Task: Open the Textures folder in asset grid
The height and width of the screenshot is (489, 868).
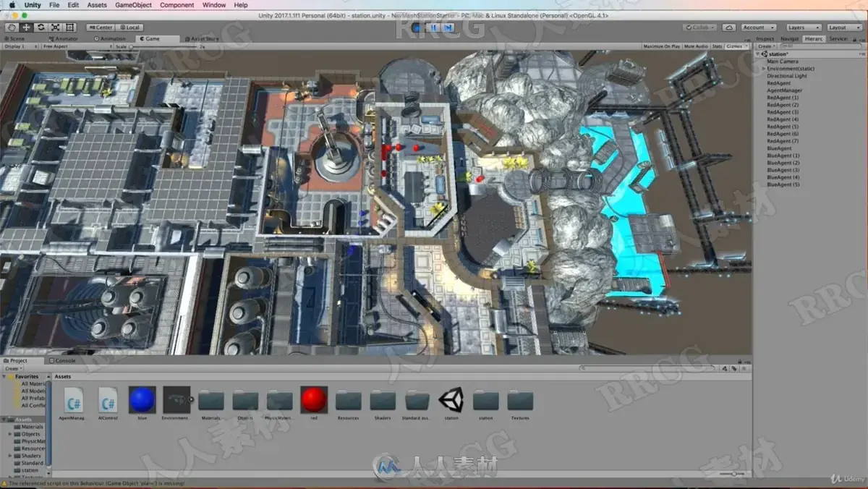Action: tap(520, 400)
